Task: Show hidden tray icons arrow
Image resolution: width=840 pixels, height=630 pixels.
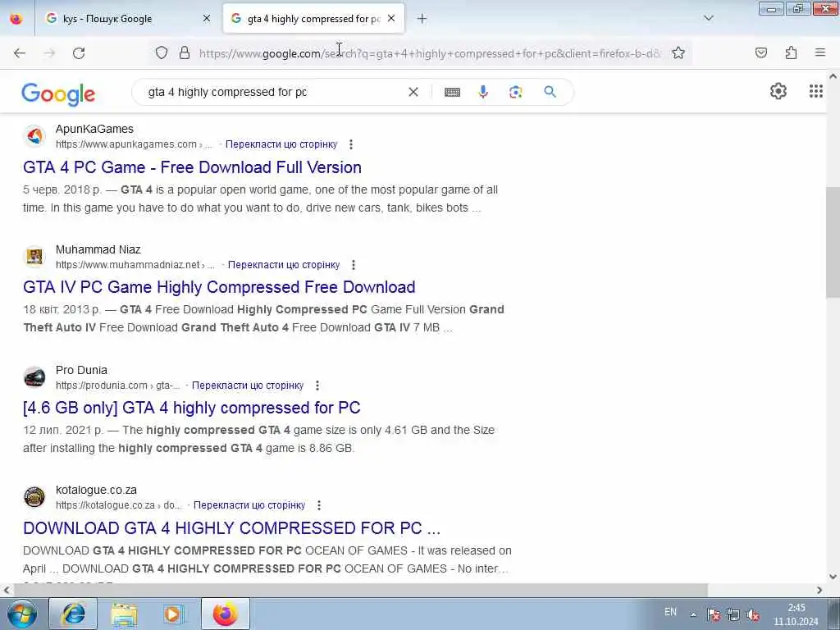Action: [x=693, y=615]
